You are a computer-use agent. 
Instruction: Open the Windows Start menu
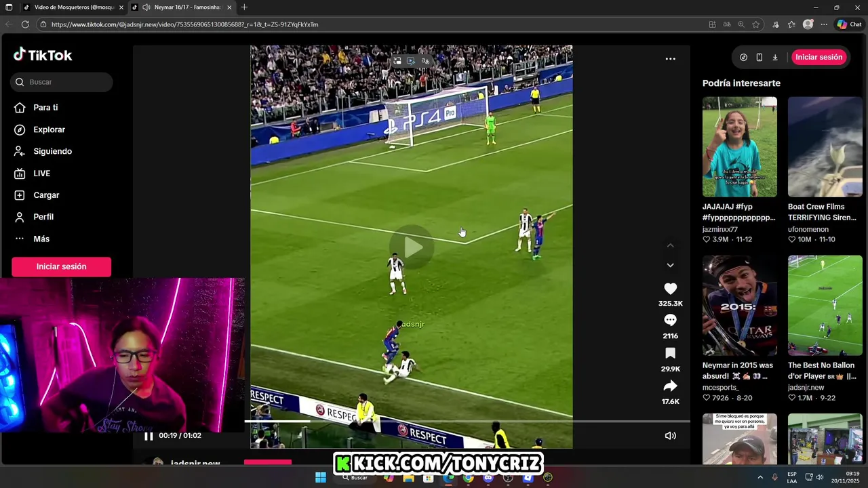pos(321,477)
